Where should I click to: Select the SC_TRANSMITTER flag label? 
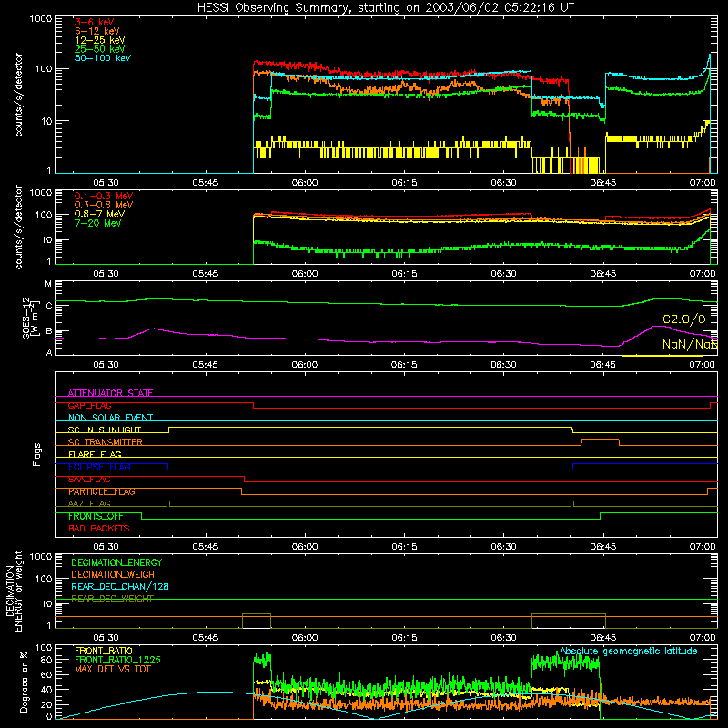pyautogui.click(x=106, y=442)
